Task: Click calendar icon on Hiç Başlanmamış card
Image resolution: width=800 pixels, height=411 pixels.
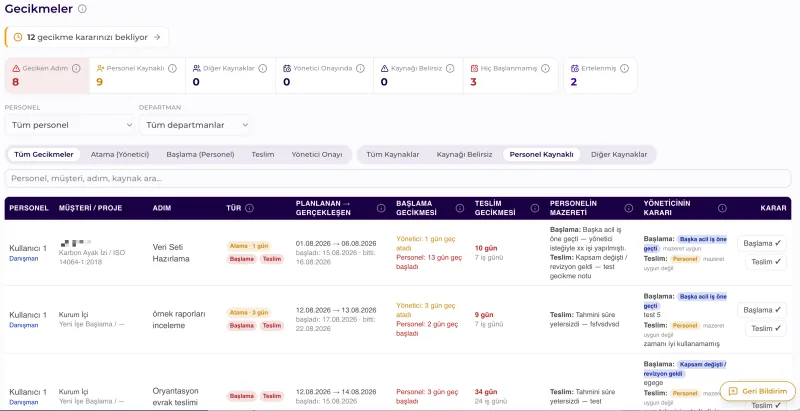Action: pos(474,68)
